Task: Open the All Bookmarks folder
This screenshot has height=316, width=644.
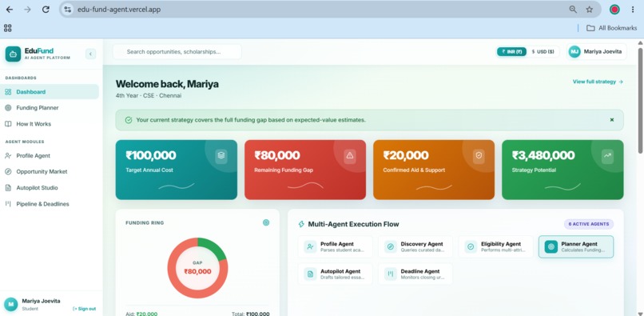Action: click(611, 28)
